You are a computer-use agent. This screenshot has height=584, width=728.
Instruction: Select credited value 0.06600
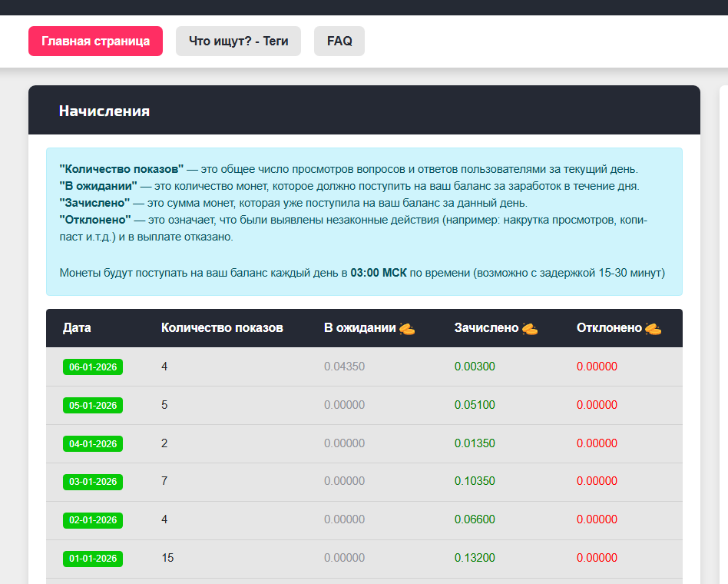click(475, 519)
